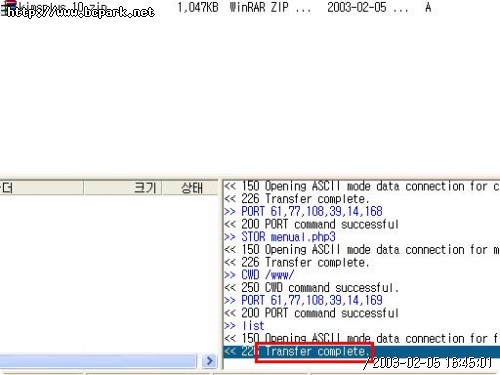Click the zip file icon in file list
The image size is (500, 375).
pos(9,7)
